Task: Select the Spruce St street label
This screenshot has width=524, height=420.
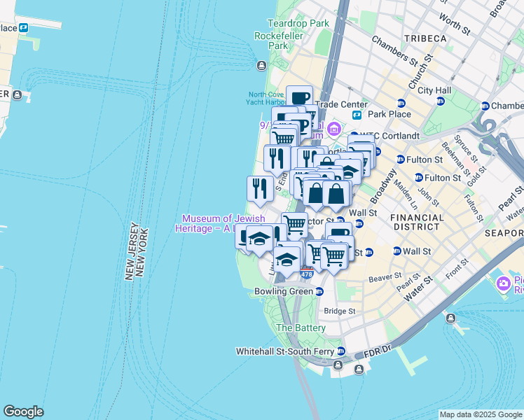Action: point(467,148)
